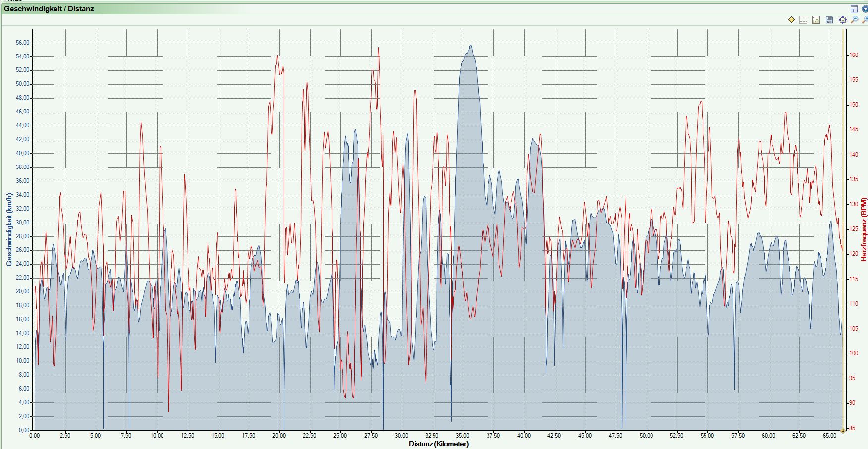Click the Geschwindigkeit / Distanz panel title

coord(49,9)
